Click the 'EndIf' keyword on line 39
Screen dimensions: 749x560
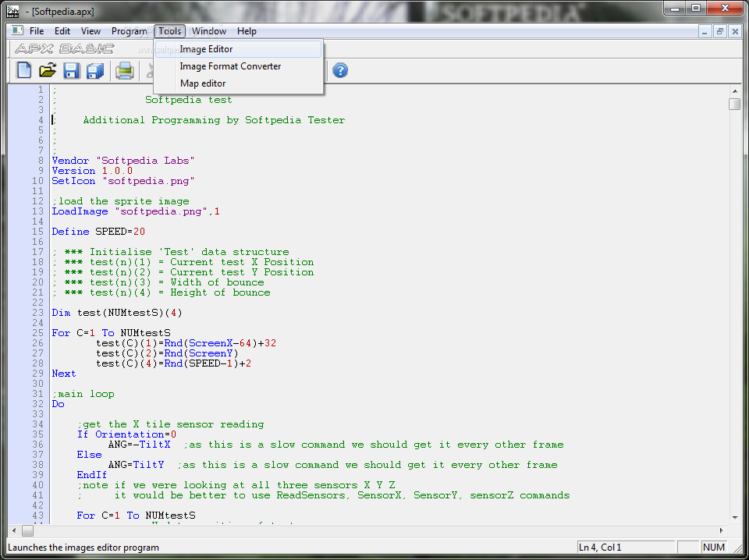click(x=92, y=475)
